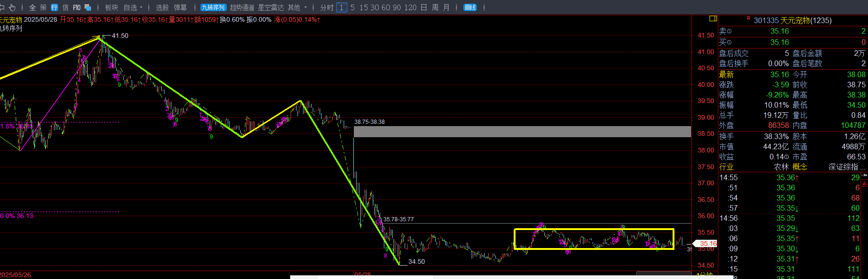Screen dimensions: 868x279
Task: Click the 农林 industry value
Action: [x=782, y=167]
